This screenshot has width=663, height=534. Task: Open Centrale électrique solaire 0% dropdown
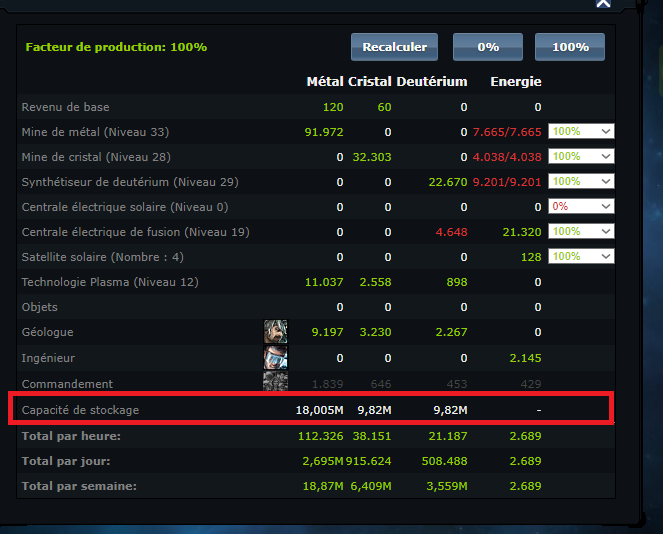(581, 206)
